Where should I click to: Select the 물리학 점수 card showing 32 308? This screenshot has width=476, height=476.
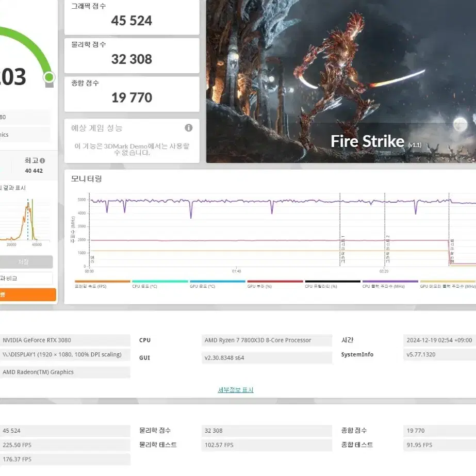click(x=132, y=56)
